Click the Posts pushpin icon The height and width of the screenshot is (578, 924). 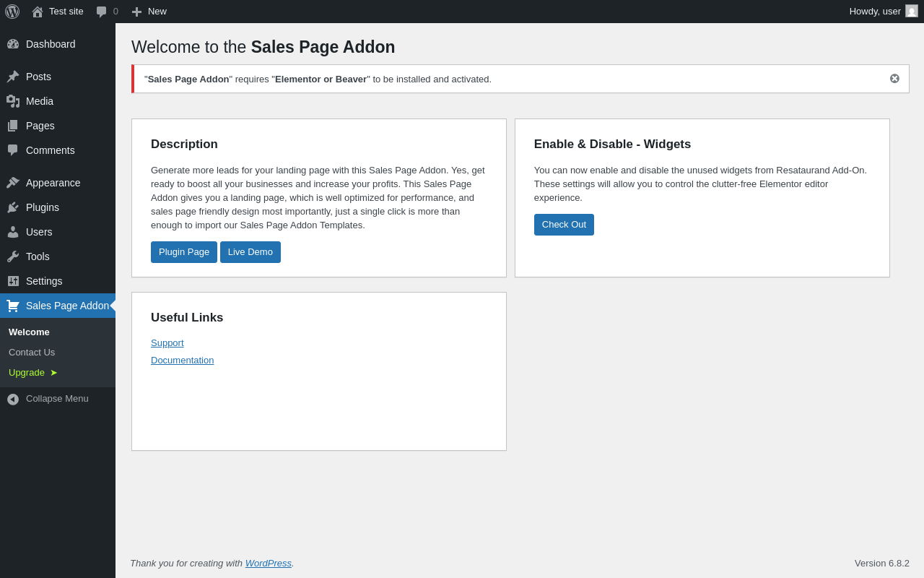pyautogui.click(x=13, y=77)
